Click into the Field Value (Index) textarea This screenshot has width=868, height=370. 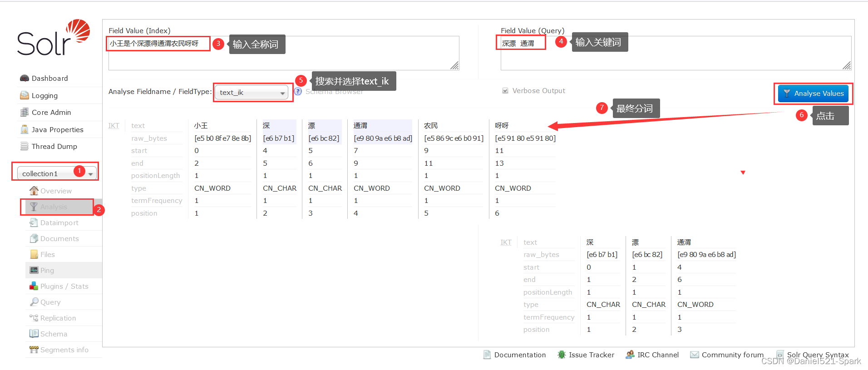284,53
